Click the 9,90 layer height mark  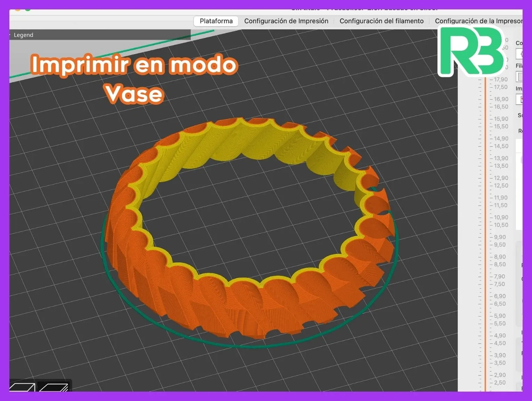pyautogui.click(x=500, y=237)
